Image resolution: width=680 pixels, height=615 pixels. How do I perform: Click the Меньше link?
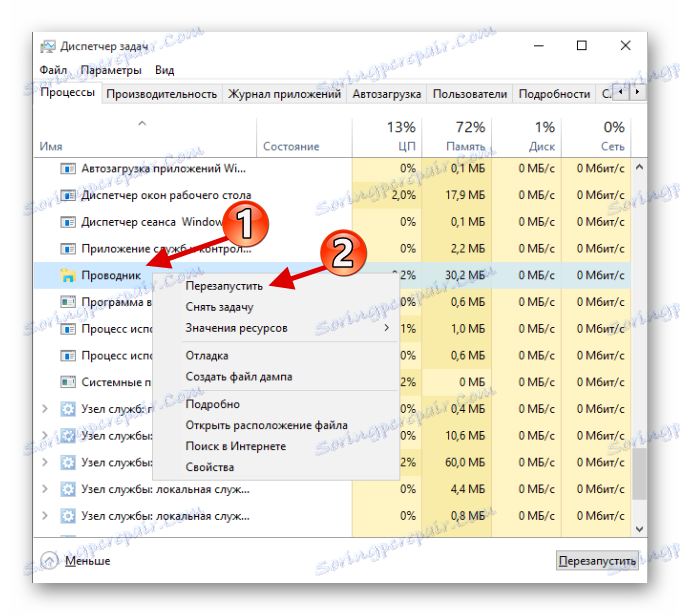(88, 561)
